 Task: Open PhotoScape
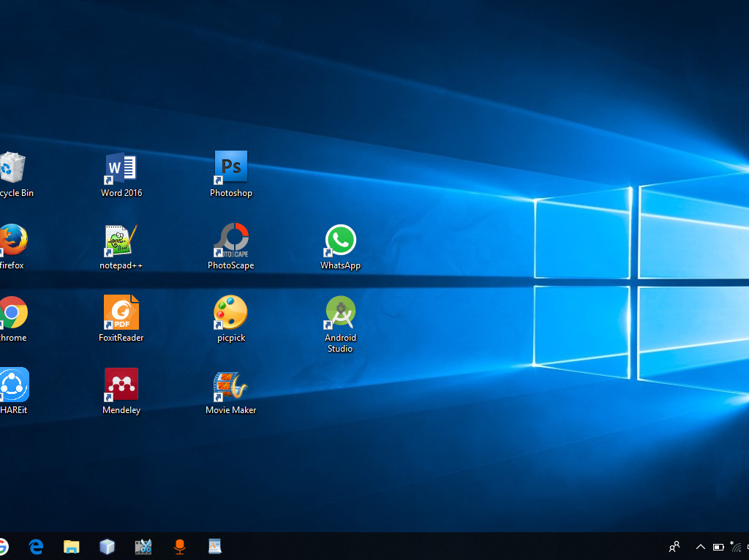(230, 238)
